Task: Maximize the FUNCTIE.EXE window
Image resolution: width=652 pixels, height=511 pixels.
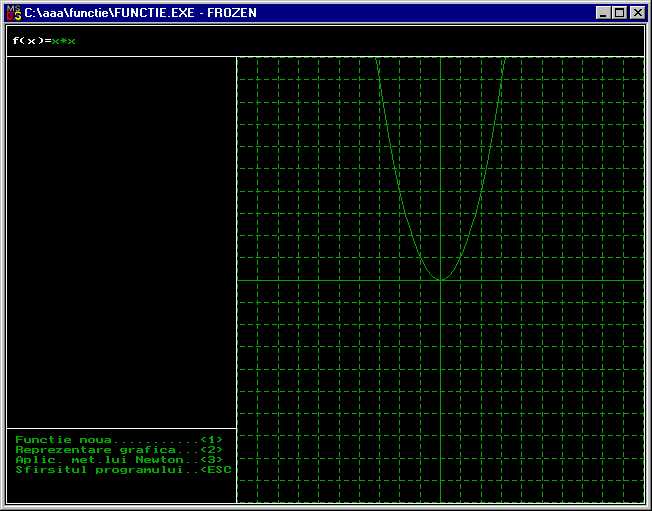Action: (619, 13)
